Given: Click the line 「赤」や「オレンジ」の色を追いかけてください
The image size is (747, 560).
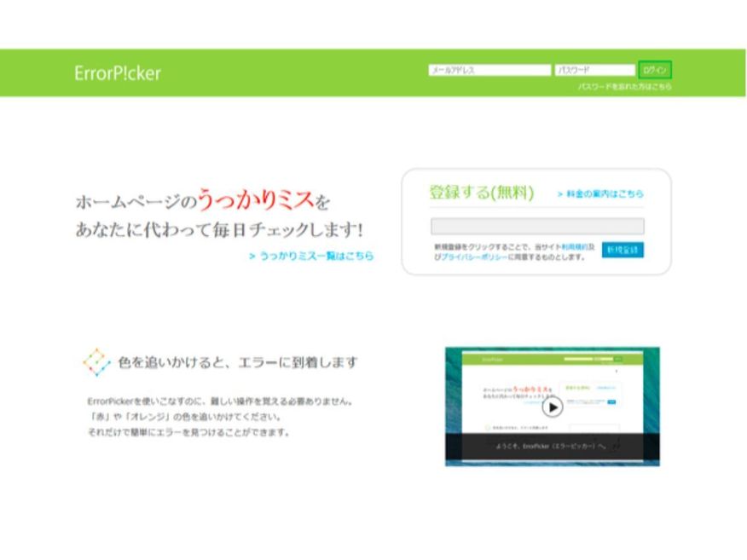Looking at the screenshot, I should tap(184, 417).
